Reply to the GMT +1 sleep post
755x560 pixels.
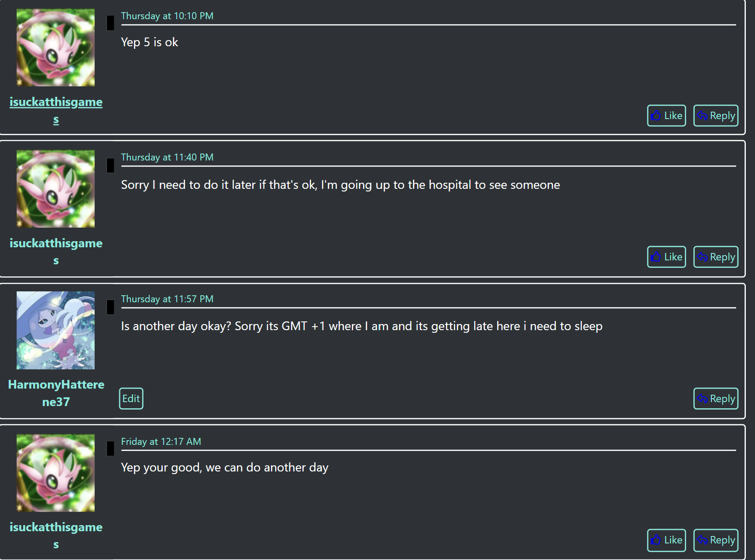(x=715, y=399)
